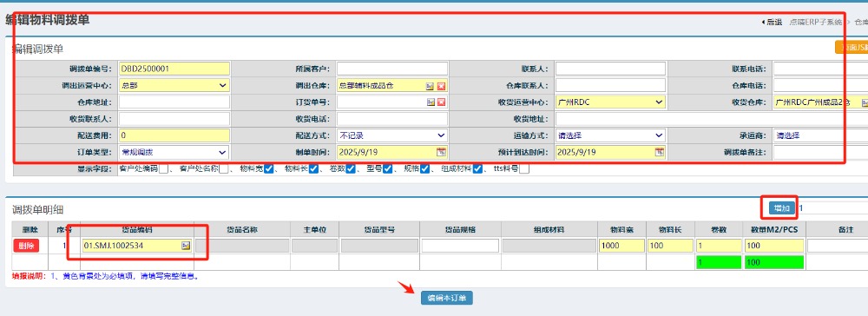This screenshot has width=868, height=316.
Task: Open the 预计到达时间 calendar picker
Action: point(660,152)
